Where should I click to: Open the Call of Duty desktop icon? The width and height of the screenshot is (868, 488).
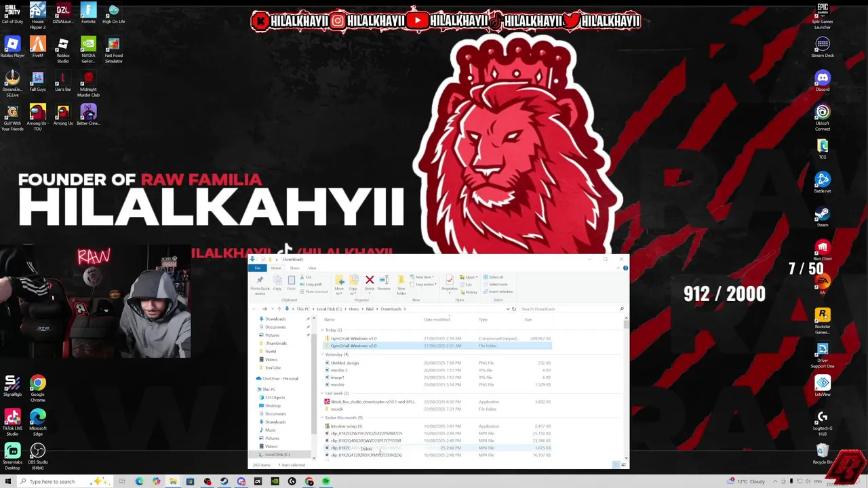point(12,14)
